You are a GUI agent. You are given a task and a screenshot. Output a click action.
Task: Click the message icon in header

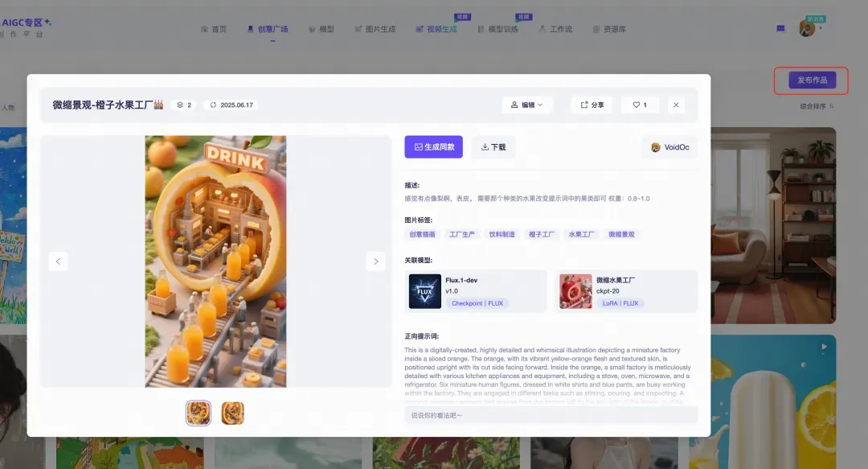(x=780, y=28)
